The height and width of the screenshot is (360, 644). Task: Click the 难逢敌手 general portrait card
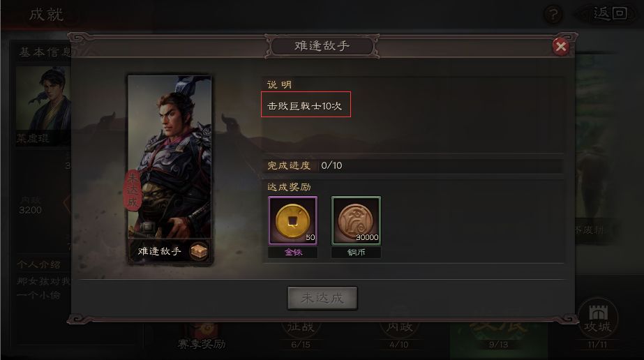coord(170,169)
